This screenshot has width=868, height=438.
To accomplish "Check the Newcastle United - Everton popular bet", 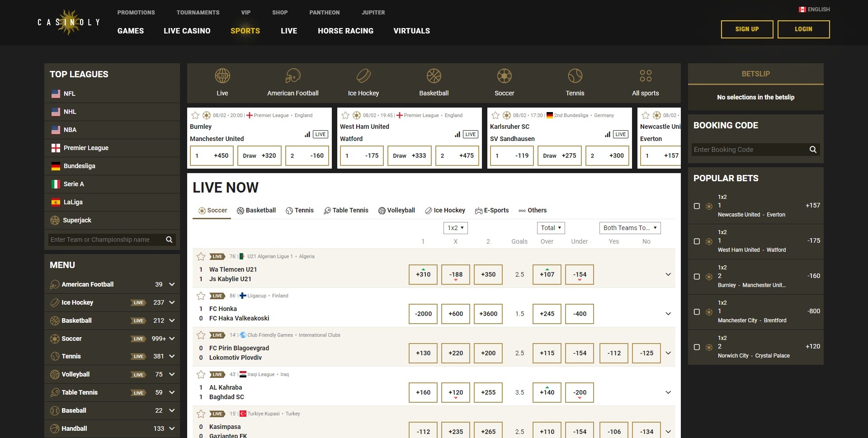I will click(x=697, y=206).
